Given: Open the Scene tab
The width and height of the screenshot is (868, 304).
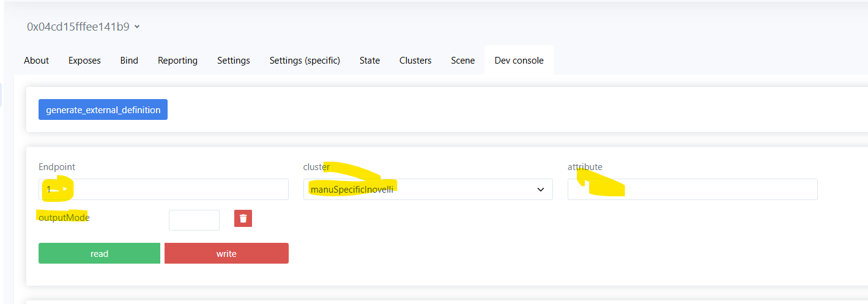Looking at the screenshot, I should [462, 61].
